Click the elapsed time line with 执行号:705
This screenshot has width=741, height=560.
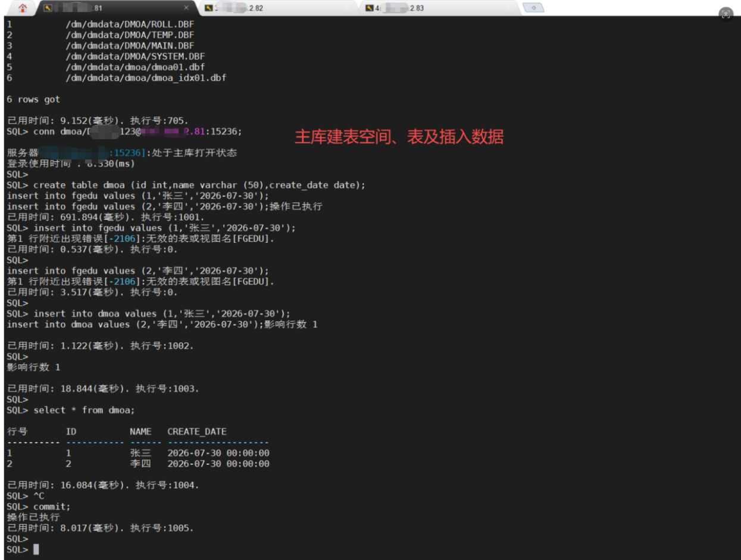(98, 121)
